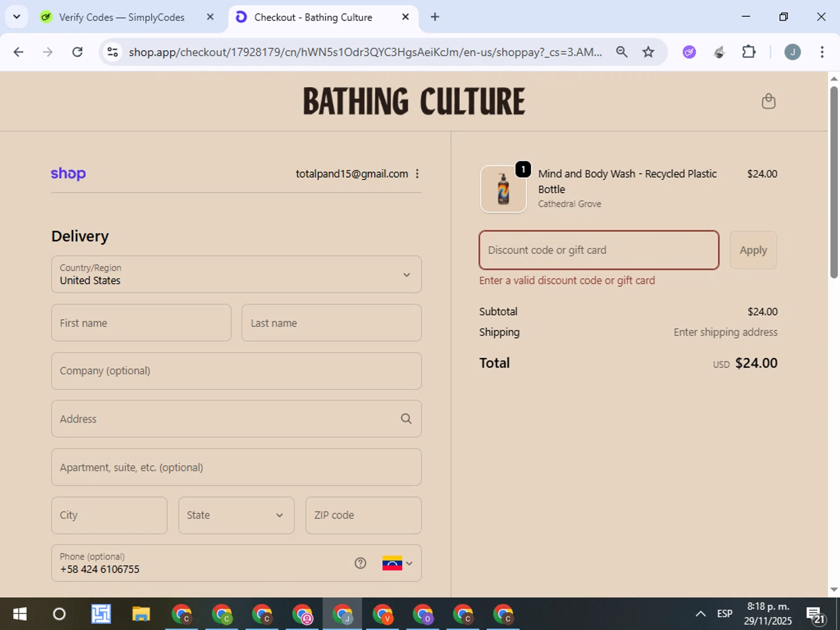
Task: Click the address search magnifier icon
Action: click(x=406, y=419)
